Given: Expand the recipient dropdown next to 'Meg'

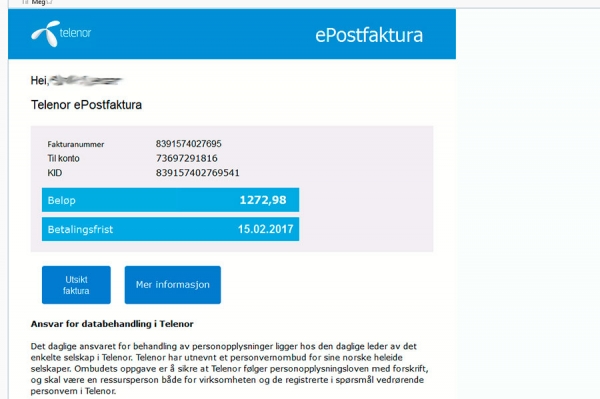Looking at the screenshot, I should tap(50, 2).
